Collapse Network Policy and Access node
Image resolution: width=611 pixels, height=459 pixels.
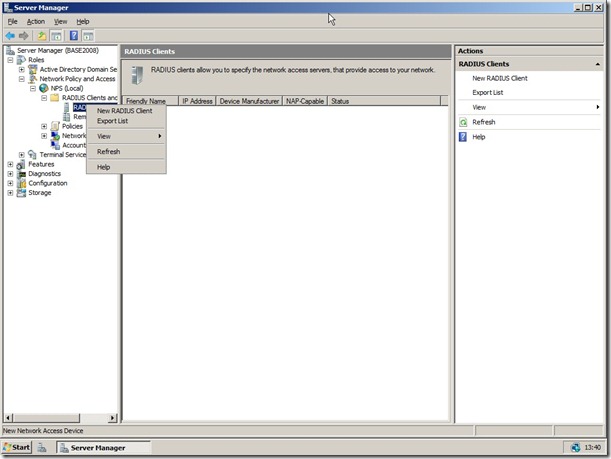coord(22,79)
